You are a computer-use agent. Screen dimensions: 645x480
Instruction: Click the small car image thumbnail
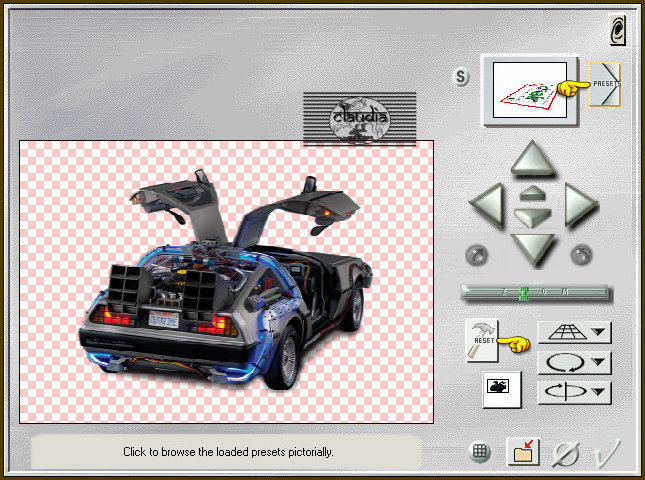coord(501,389)
